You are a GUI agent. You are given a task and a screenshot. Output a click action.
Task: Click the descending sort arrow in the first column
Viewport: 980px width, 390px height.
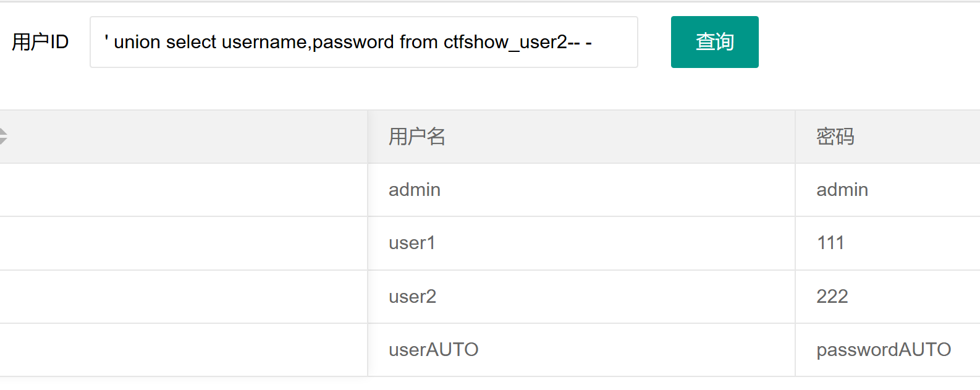point(2,141)
